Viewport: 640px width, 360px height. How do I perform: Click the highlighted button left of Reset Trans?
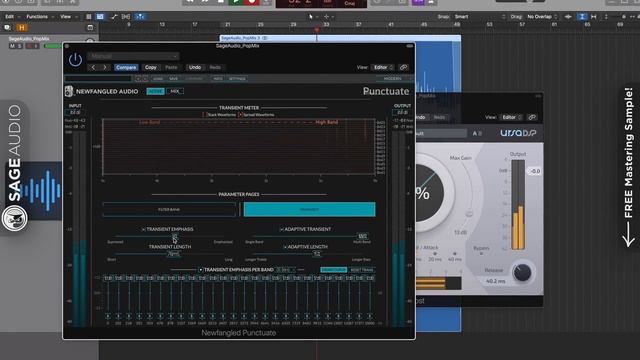point(333,270)
